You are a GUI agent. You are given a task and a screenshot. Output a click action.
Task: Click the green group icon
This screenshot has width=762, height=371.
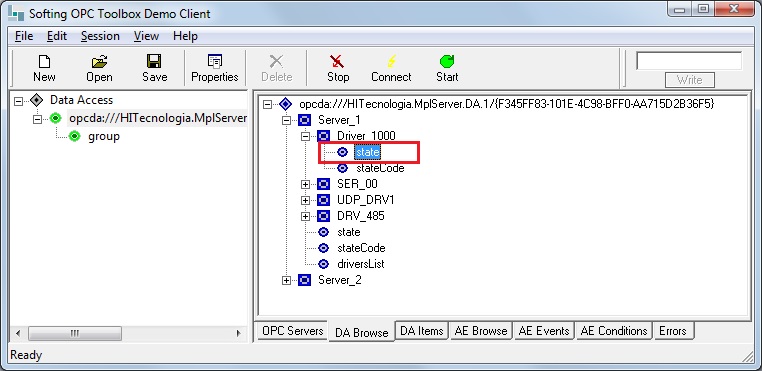(x=74, y=136)
